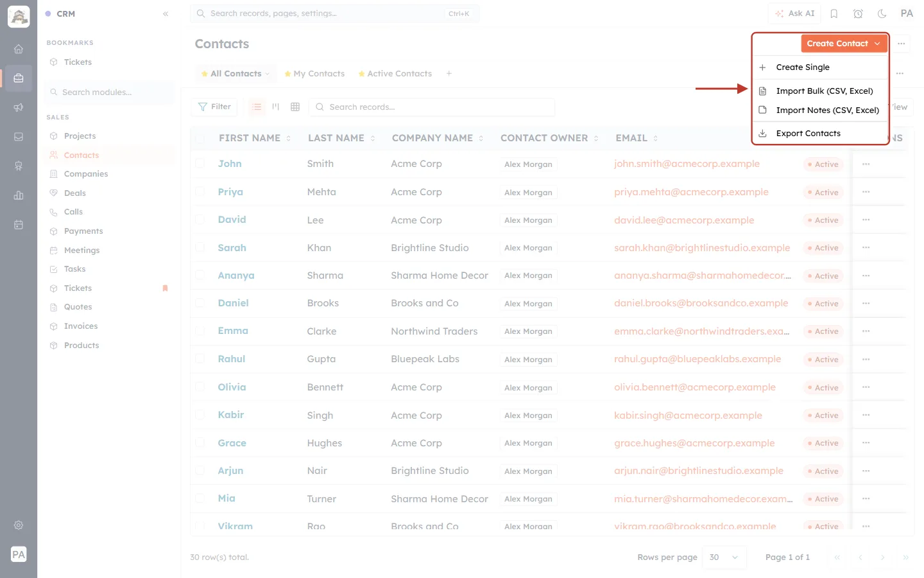Open row actions for John Smith

pyautogui.click(x=866, y=164)
